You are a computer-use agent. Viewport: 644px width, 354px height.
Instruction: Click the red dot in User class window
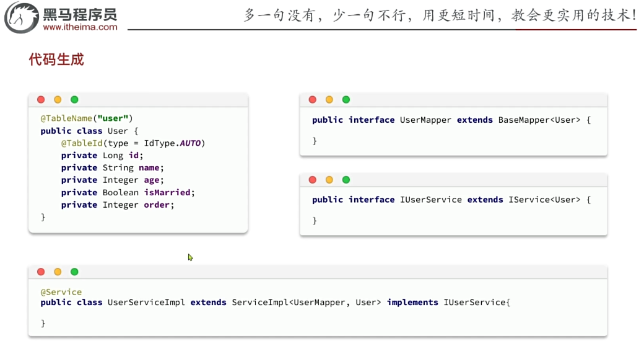(41, 100)
